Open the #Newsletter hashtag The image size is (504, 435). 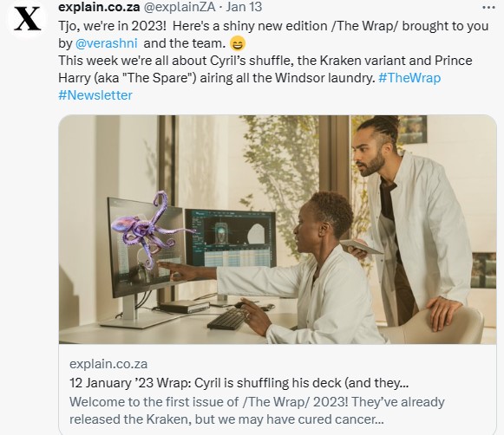(95, 95)
